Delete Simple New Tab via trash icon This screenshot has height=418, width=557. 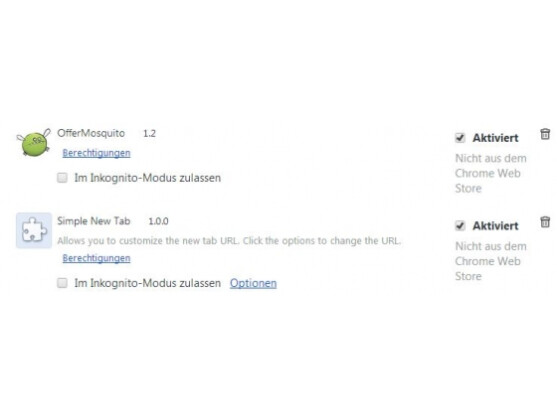pyautogui.click(x=545, y=222)
